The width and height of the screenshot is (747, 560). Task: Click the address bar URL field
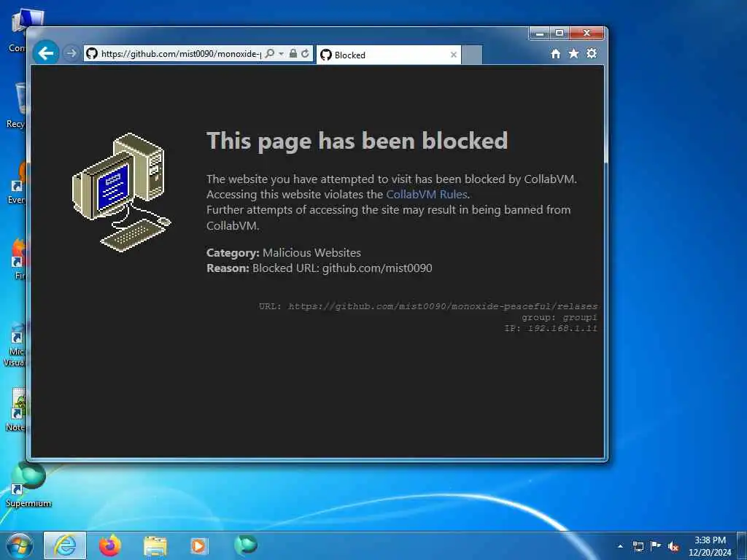(181, 54)
